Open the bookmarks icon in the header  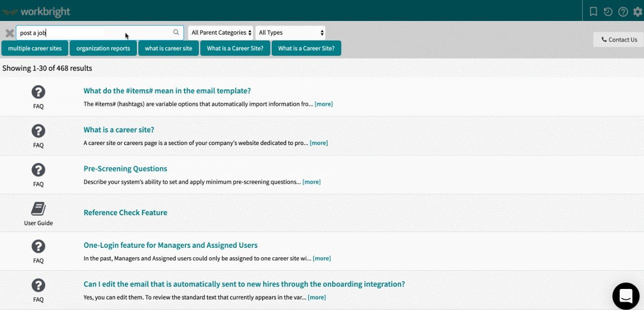click(593, 11)
